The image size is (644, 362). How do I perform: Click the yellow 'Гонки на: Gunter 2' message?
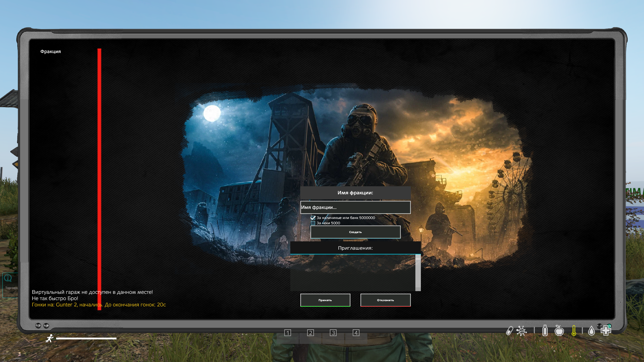99,305
